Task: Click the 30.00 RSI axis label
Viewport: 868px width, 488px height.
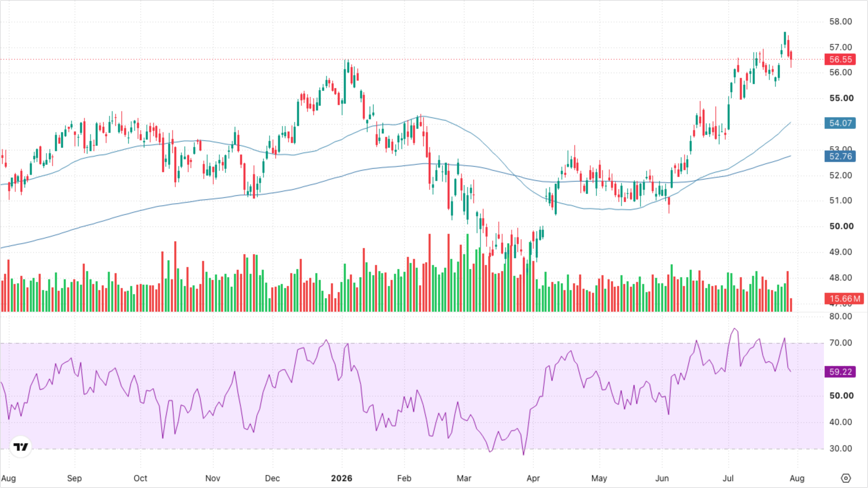Action: (841, 449)
